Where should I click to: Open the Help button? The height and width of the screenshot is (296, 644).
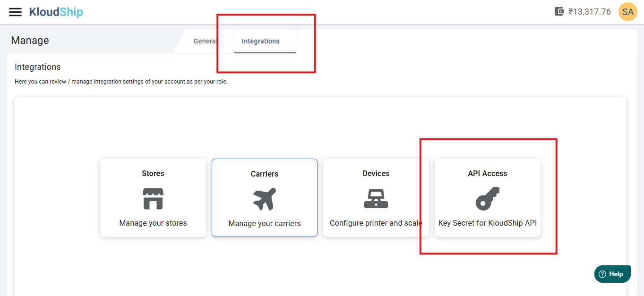click(x=612, y=274)
